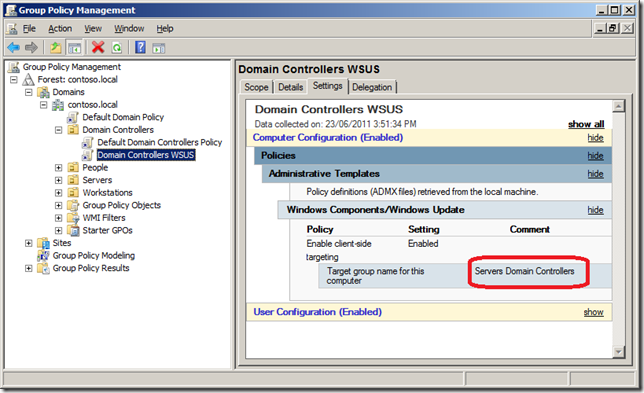The height and width of the screenshot is (393, 644).
Task: Click the red X Delete toolbar icon
Action: coord(98,47)
